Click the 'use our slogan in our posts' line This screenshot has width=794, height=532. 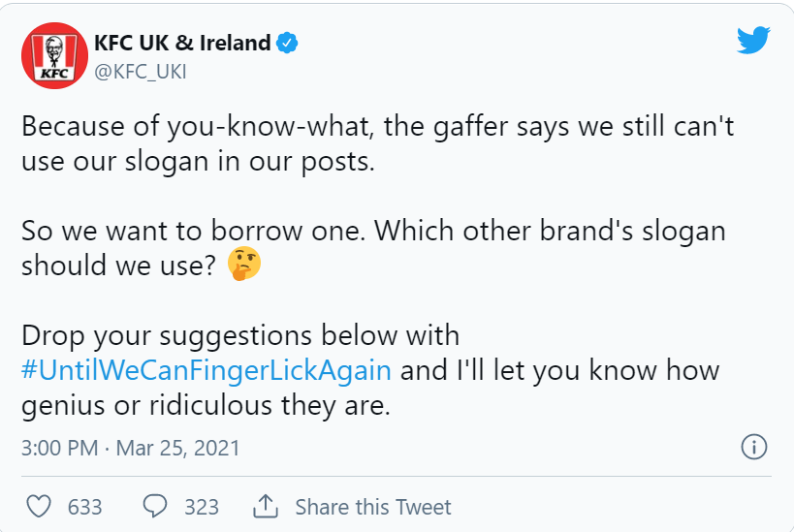coord(198,162)
